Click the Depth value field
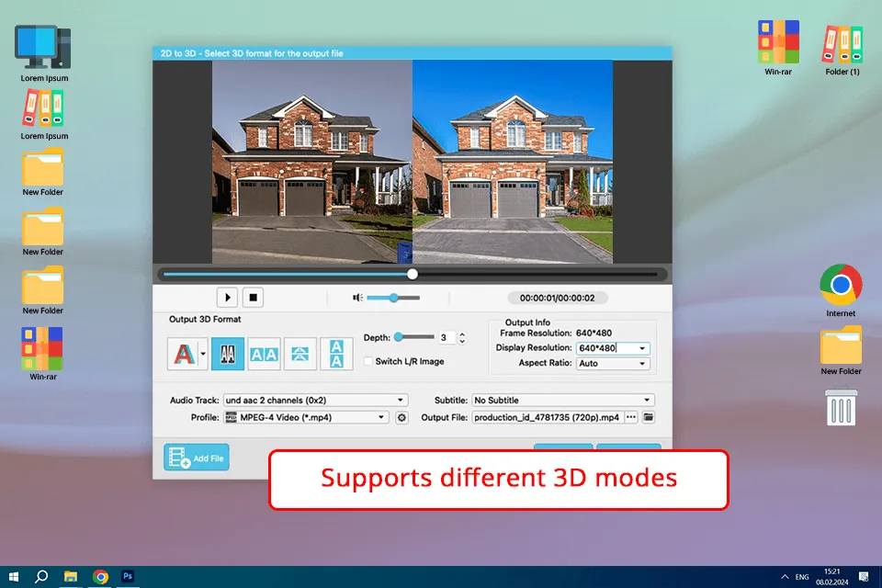The image size is (882, 588). point(447,337)
